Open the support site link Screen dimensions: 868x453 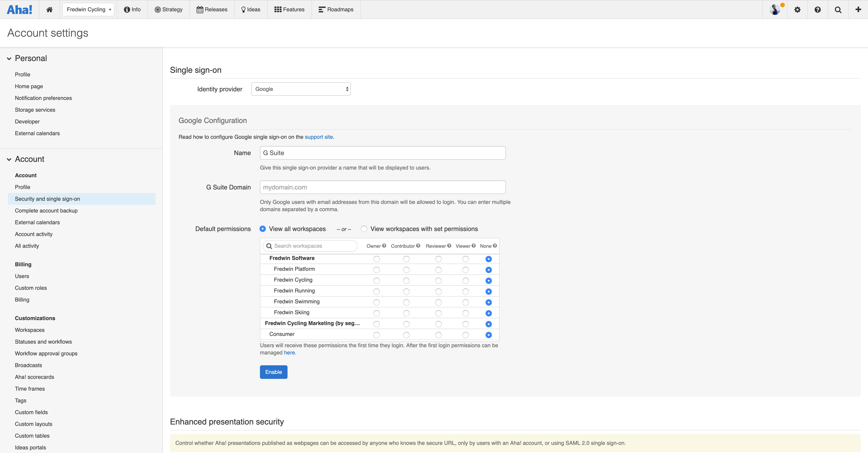318,137
